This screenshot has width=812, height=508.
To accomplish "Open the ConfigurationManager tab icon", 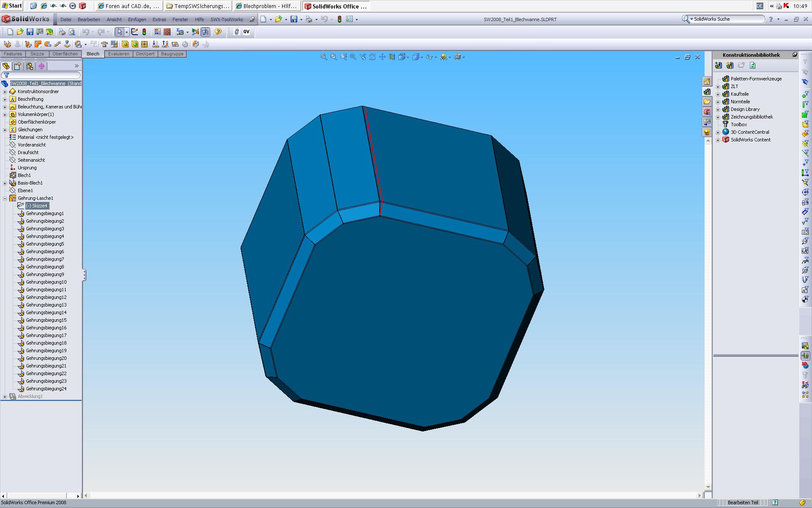I will (29, 66).
